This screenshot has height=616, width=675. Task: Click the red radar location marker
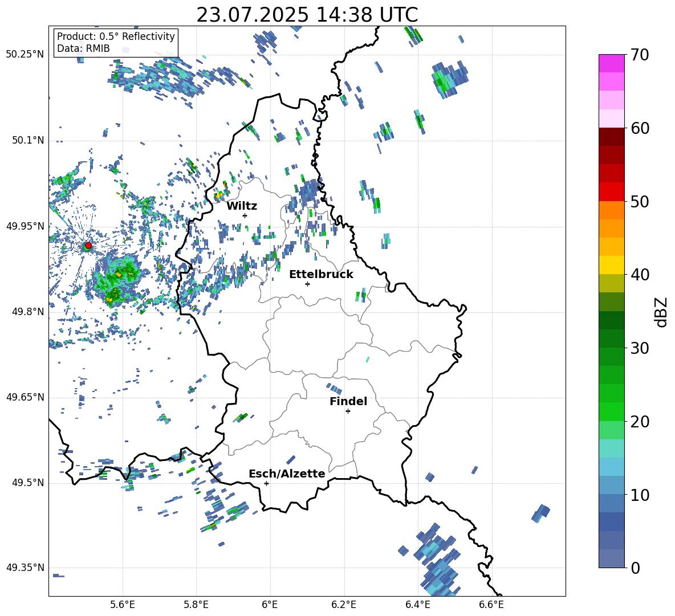[x=88, y=246]
